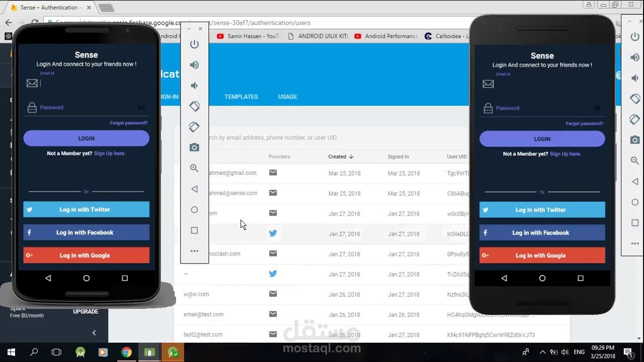The image size is (644, 362).
Task: Click volume up on center emulator toolbar
Action: (194, 65)
